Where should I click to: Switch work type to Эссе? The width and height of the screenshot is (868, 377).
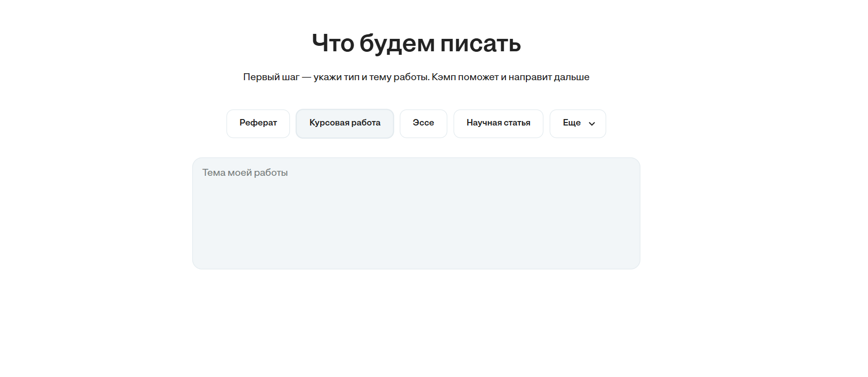pos(423,123)
